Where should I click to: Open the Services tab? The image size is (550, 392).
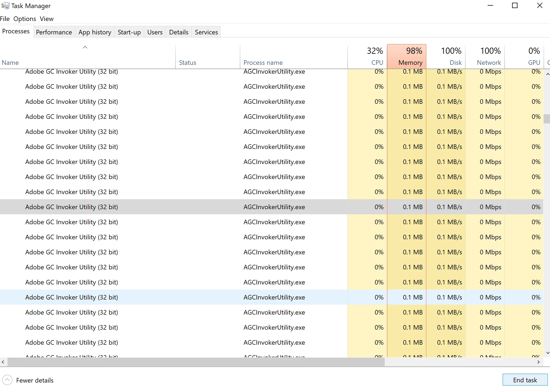(206, 32)
